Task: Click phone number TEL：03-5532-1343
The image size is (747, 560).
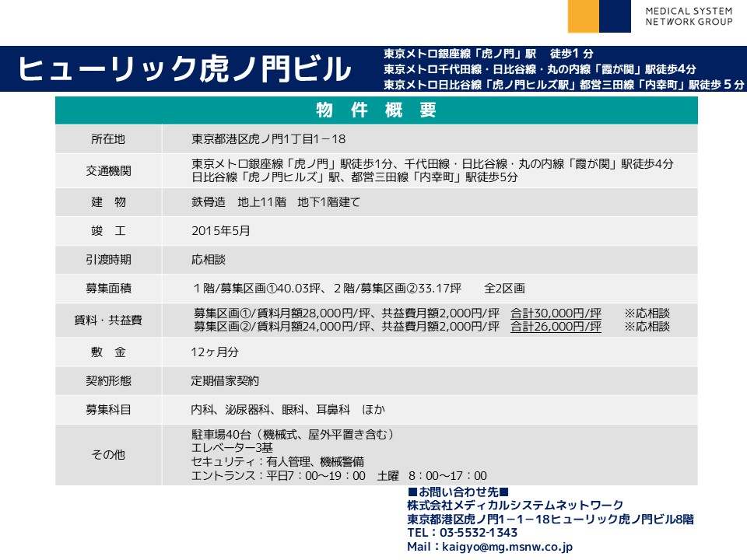Action: tap(462, 533)
